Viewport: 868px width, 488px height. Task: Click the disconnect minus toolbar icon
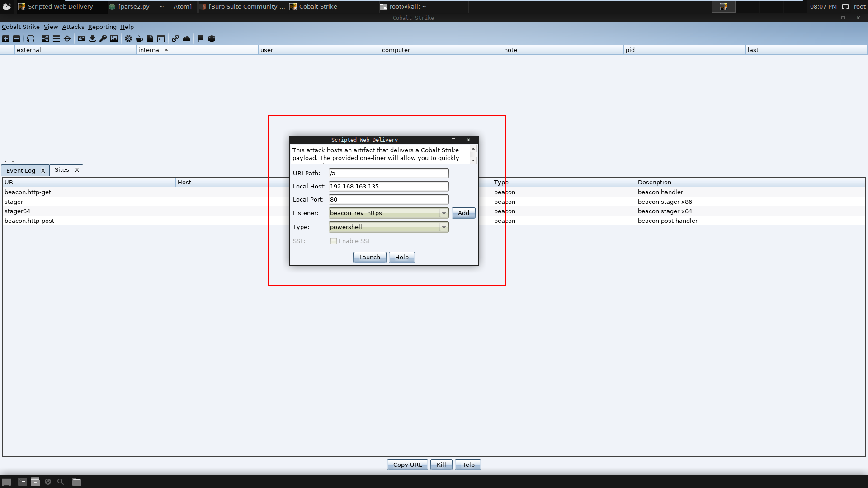click(x=17, y=39)
